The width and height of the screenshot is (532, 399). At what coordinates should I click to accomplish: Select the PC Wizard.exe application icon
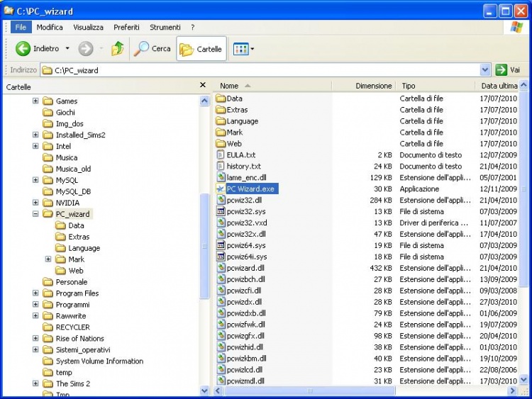[220, 189]
